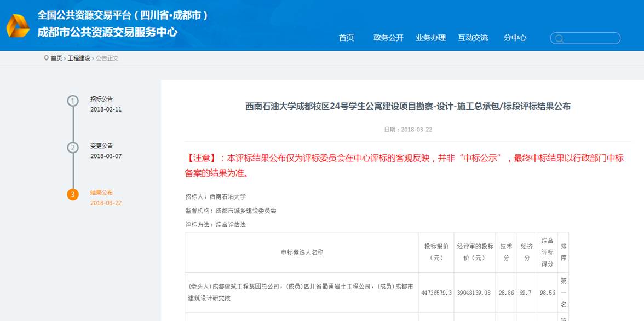Click economic score 69.7

coord(525,293)
